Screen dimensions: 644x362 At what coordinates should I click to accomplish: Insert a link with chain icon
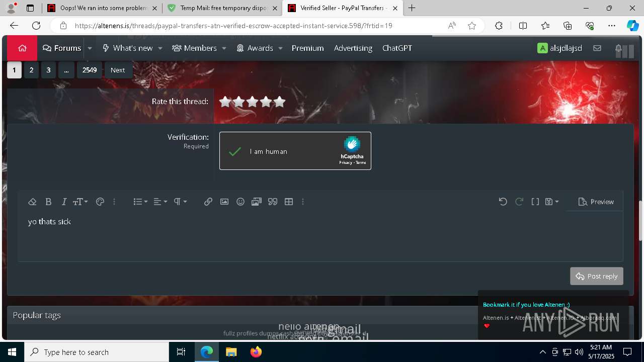tap(208, 202)
